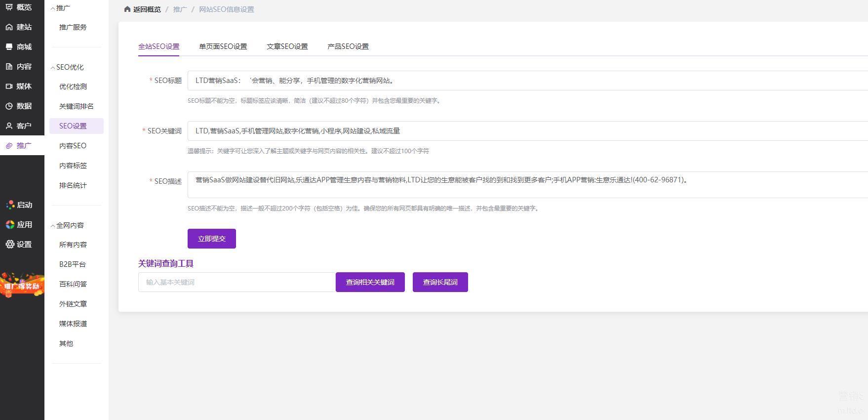Viewport: 868px width, 420px height.
Task: Click the 建站 home icon in sidebar
Action: (9, 27)
